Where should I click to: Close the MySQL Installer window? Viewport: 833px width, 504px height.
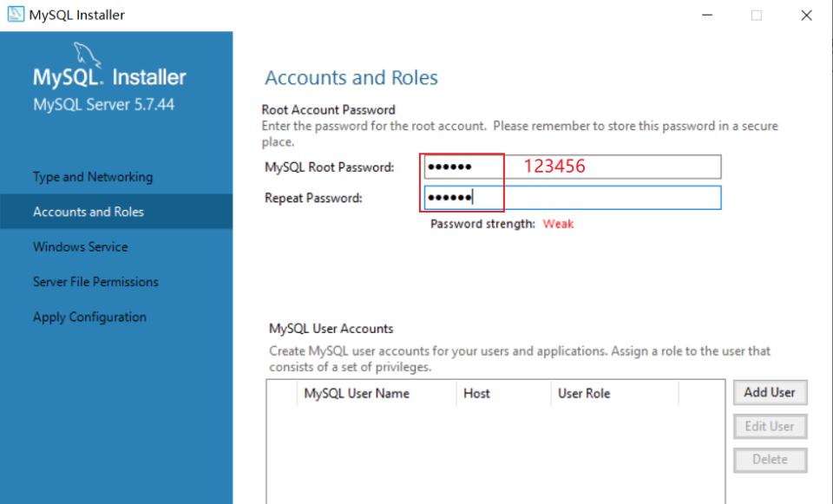click(x=806, y=15)
